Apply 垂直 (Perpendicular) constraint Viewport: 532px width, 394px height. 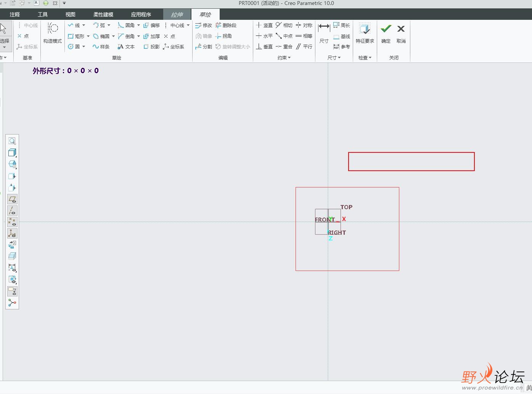(x=264, y=46)
